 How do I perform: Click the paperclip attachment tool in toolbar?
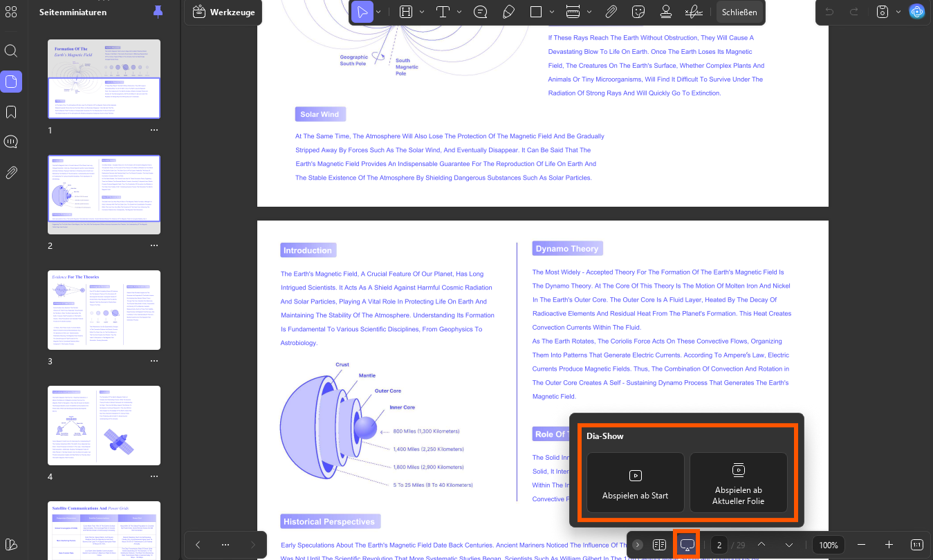(x=611, y=12)
